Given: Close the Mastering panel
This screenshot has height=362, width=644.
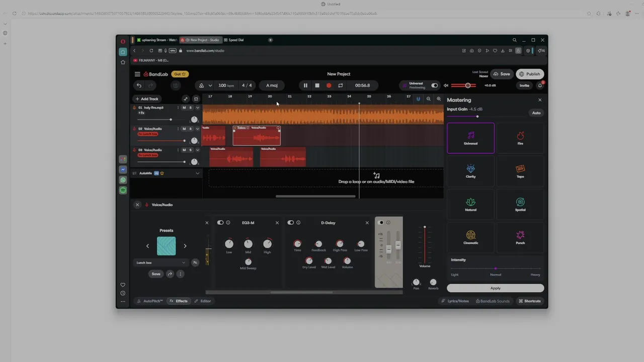Looking at the screenshot, I should point(540,100).
